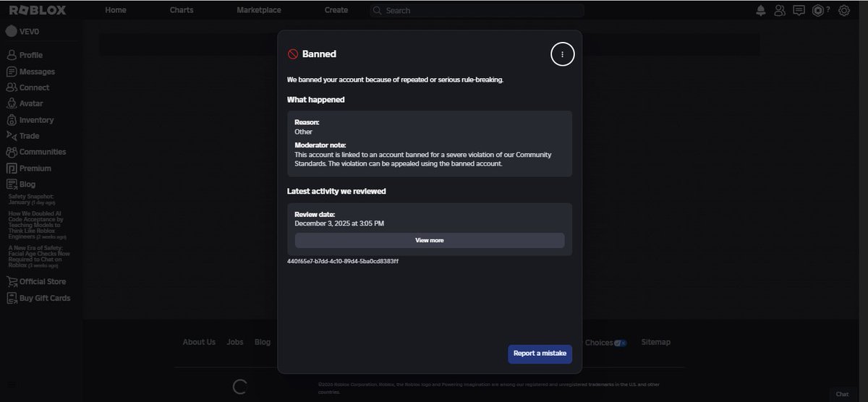
Task: Open the About Us footer link
Action: 199,342
